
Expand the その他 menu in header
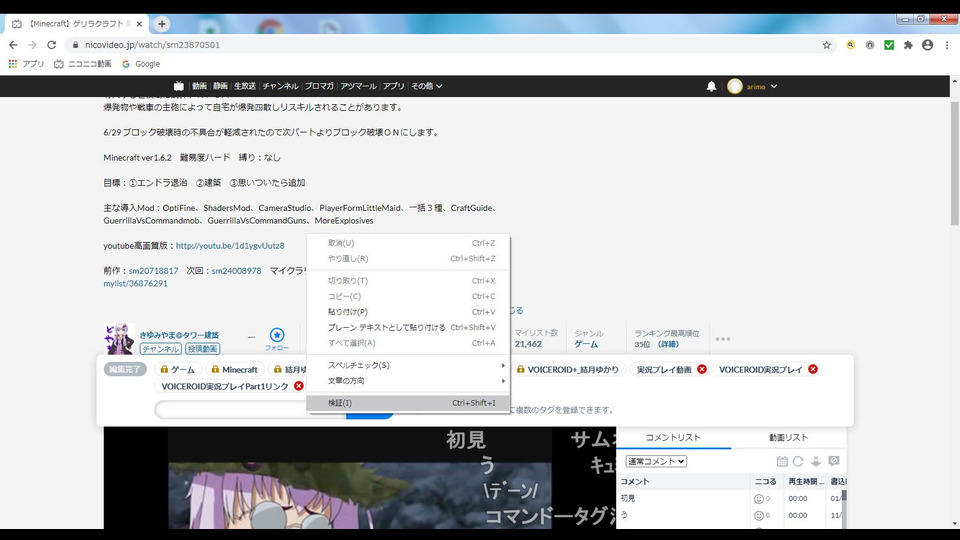[x=426, y=86]
